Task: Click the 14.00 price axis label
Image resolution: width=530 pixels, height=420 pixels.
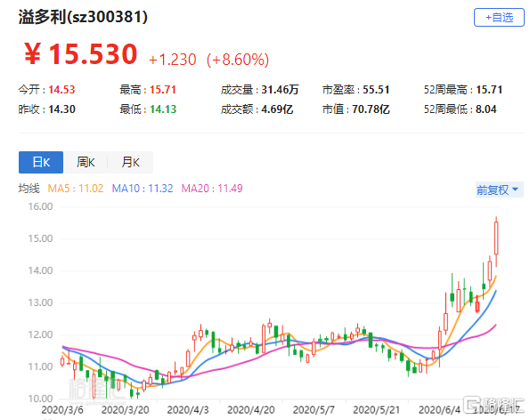Action: [40, 271]
